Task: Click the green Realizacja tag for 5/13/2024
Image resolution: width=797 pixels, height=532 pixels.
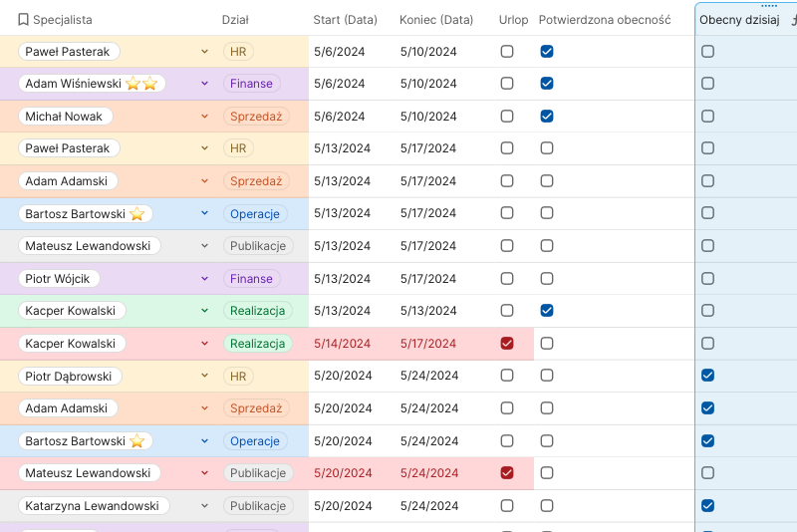Action: coord(258,311)
